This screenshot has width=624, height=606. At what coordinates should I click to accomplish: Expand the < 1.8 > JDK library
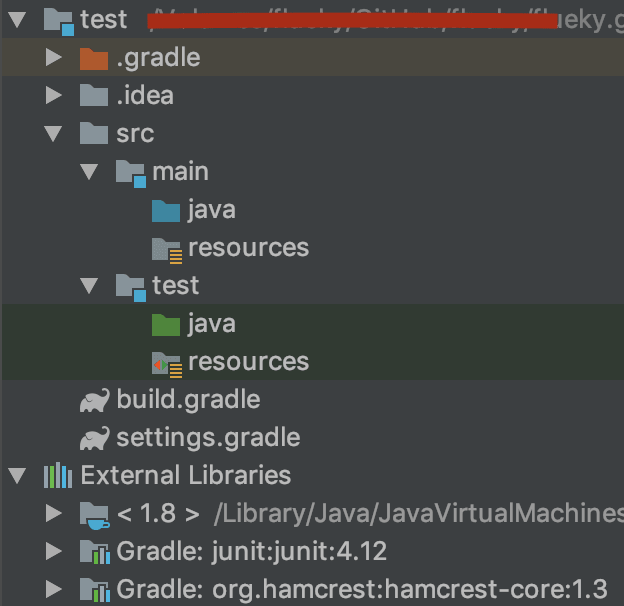pos(54,513)
